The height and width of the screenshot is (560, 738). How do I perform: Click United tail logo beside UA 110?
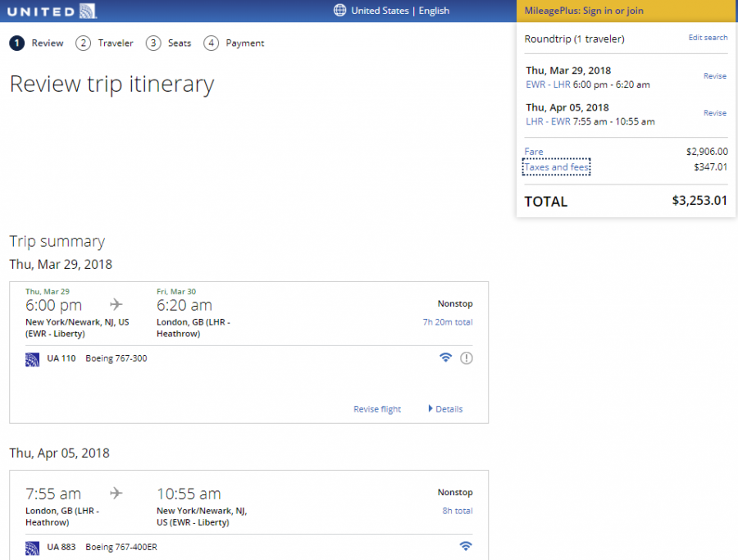click(33, 359)
